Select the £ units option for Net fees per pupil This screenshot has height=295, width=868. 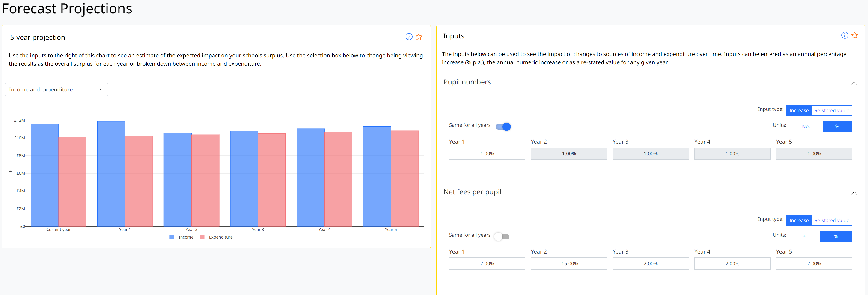pyautogui.click(x=805, y=236)
